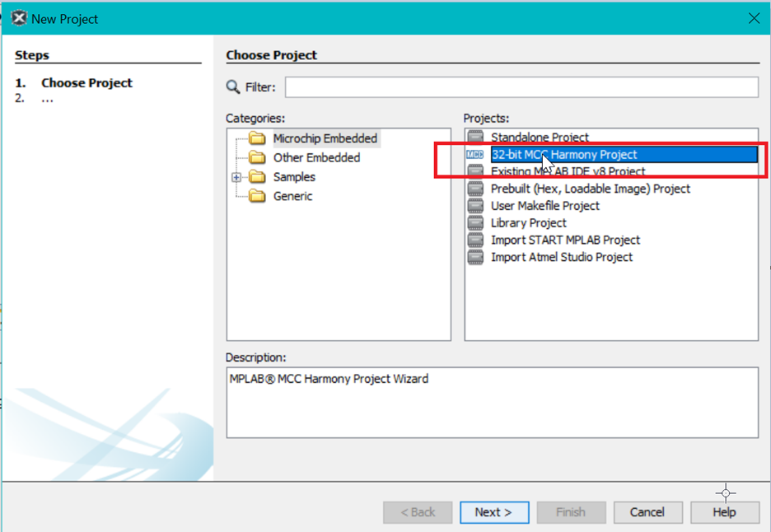Select the MCC icon for Harmony Project
Viewport: 771px width, 532px height.
475,154
